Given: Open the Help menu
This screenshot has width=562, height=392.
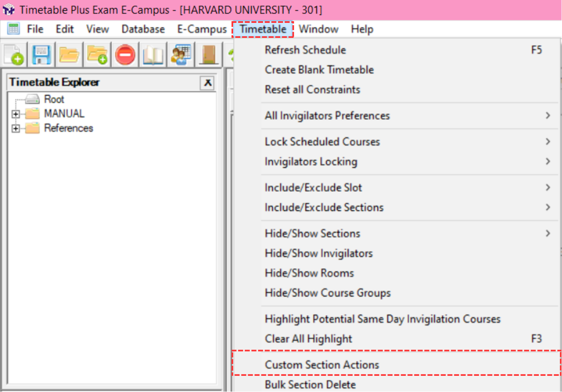Looking at the screenshot, I should (362, 29).
